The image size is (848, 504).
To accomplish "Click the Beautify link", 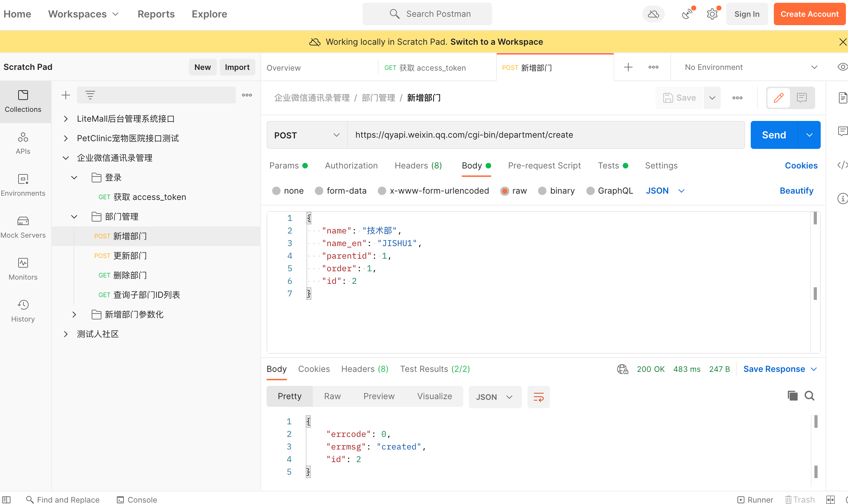I will pyautogui.click(x=797, y=191).
